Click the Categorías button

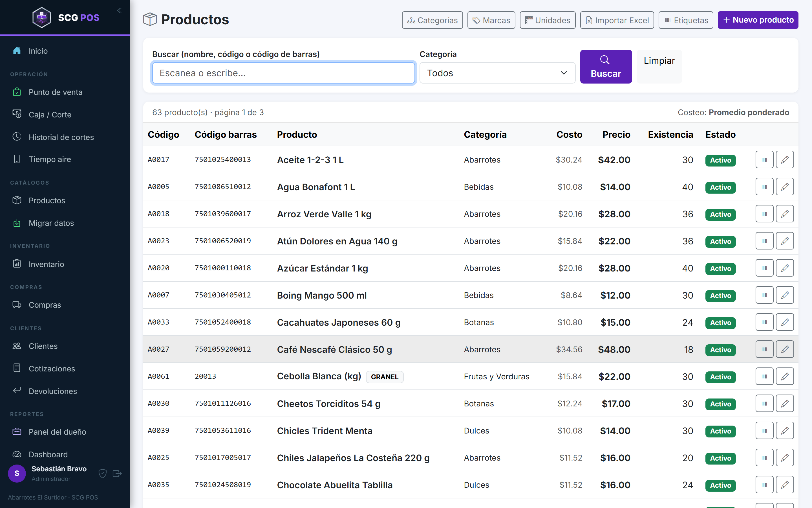click(432, 20)
